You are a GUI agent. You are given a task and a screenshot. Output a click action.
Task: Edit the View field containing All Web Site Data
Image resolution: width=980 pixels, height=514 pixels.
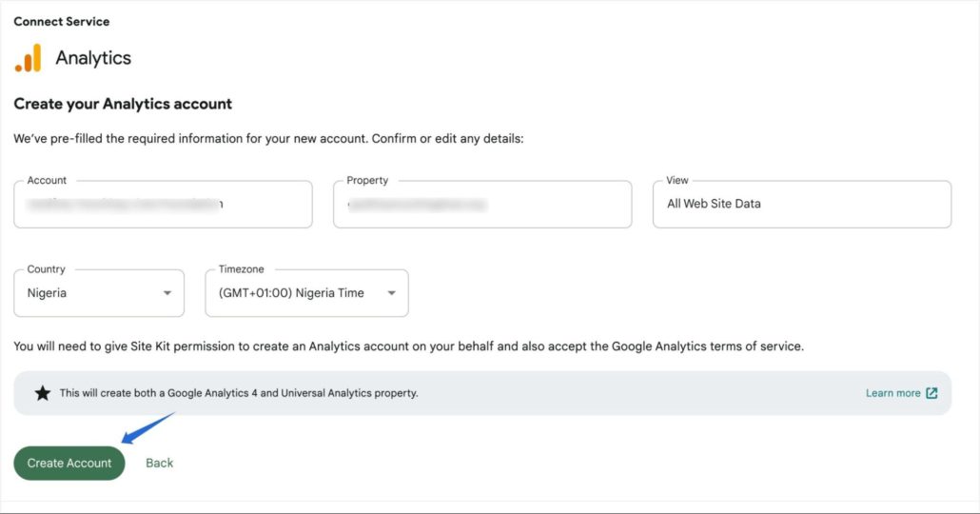tap(802, 205)
